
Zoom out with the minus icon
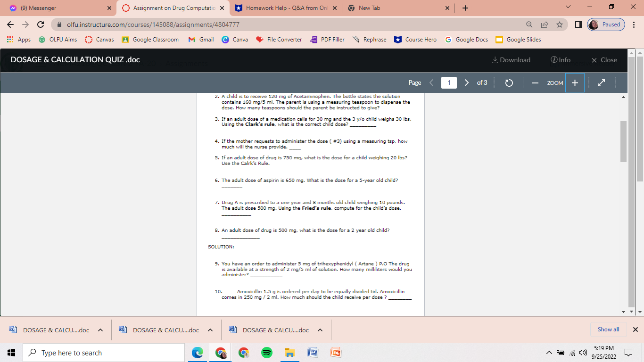coord(535,82)
